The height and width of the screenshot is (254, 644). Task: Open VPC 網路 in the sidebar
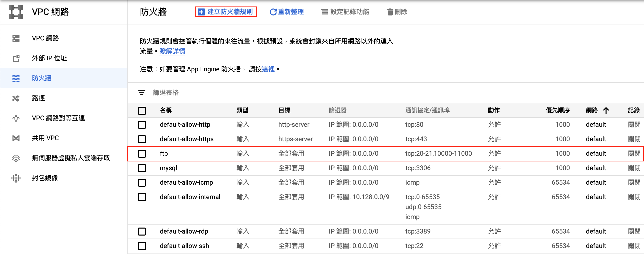click(x=64, y=38)
